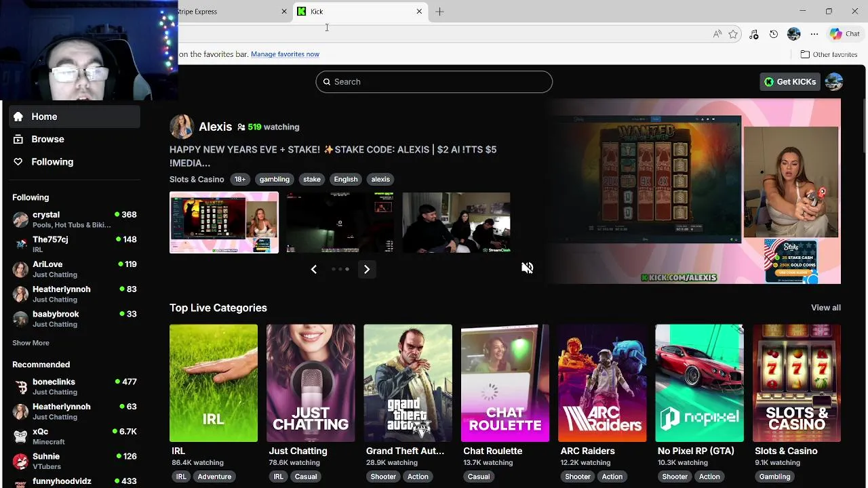The image size is (868, 488).
Task: Click the gambling tag
Action: tap(275, 180)
